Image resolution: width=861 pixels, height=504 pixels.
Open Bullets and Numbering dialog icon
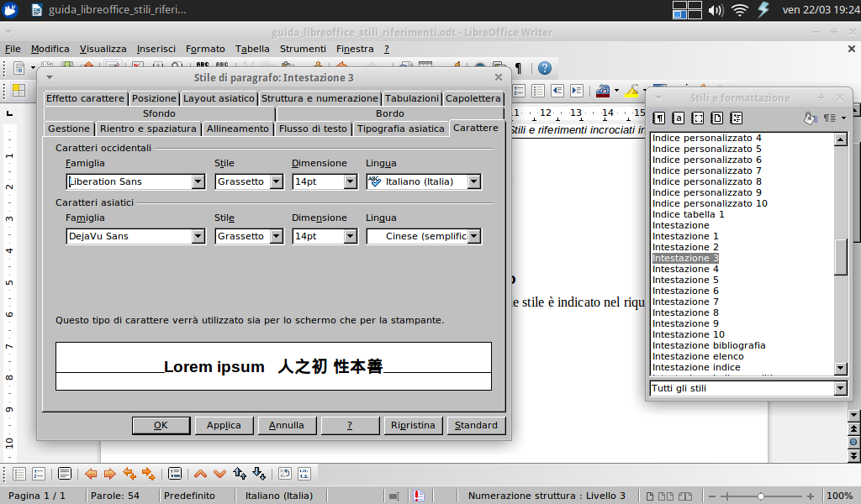(304, 474)
